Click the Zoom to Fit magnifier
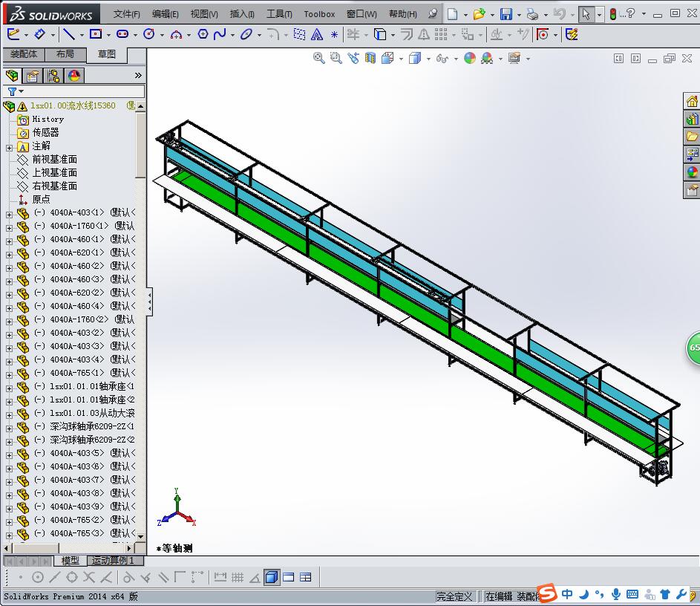700x606 pixels. click(318, 58)
